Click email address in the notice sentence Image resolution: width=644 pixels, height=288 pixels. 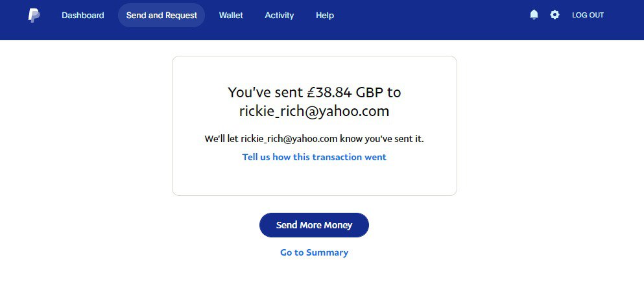pyautogui.click(x=289, y=138)
